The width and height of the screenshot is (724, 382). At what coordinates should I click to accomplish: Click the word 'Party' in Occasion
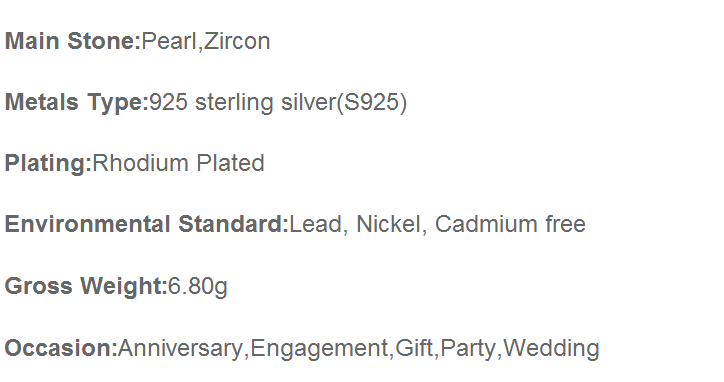pyautogui.click(x=468, y=348)
